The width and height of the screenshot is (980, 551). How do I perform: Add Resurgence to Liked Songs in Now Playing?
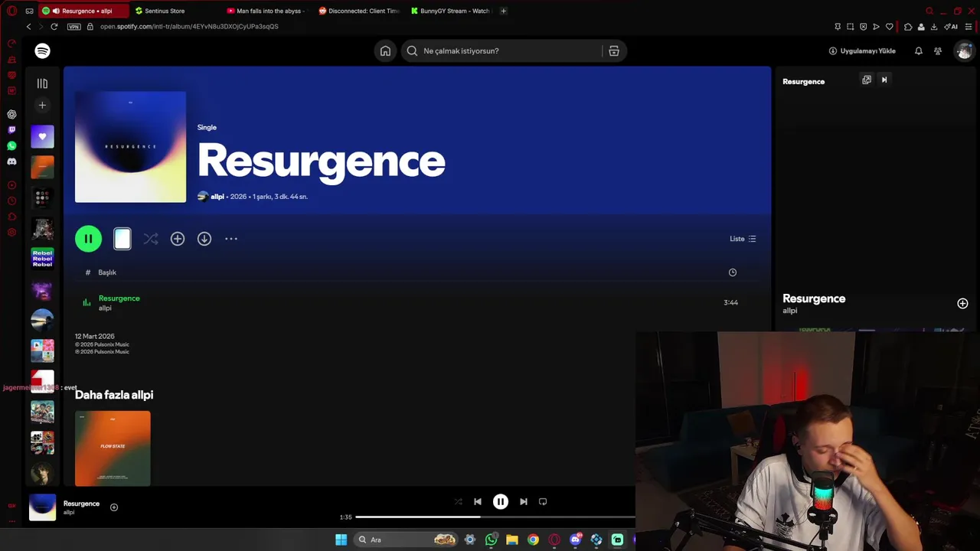(962, 304)
